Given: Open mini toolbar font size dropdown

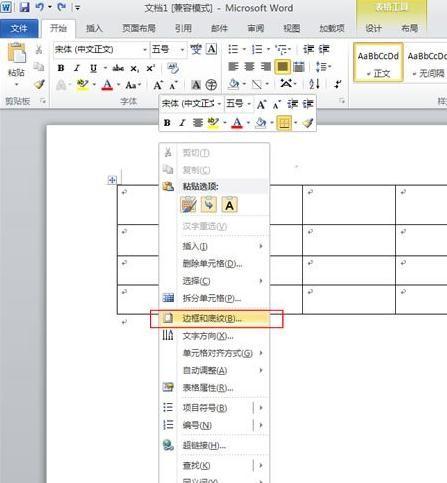Looking at the screenshot, I should [x=249, y=104].
